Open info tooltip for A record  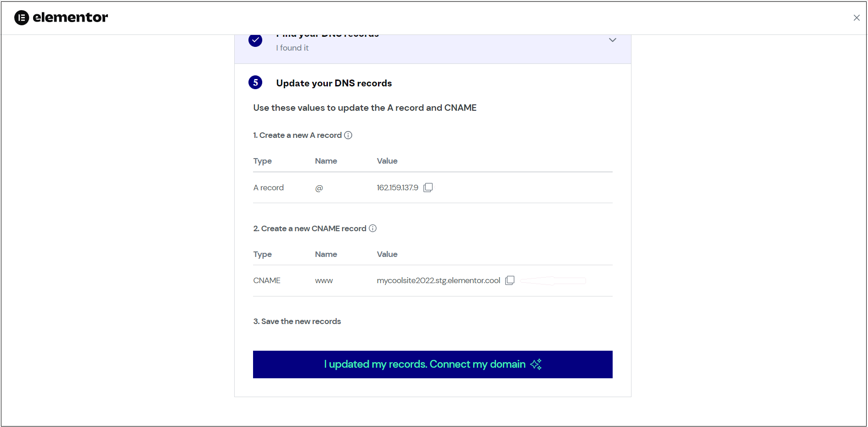348,135
